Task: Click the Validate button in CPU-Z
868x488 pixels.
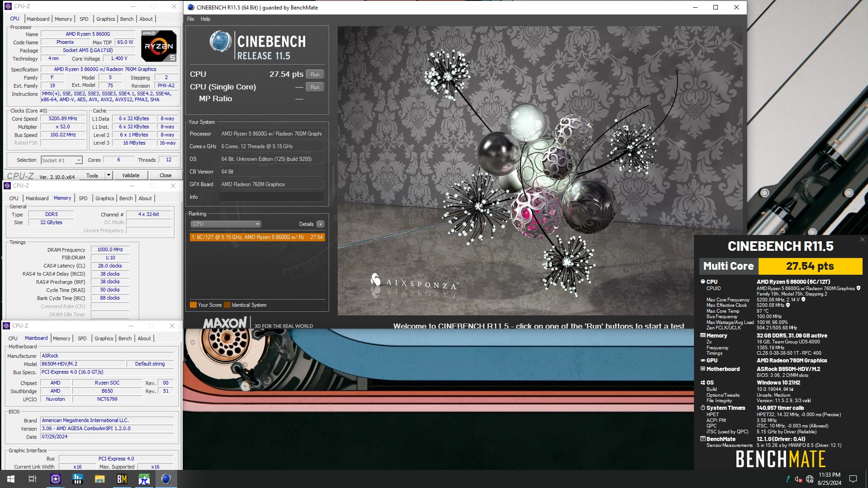Action: [x=131, y=175]
